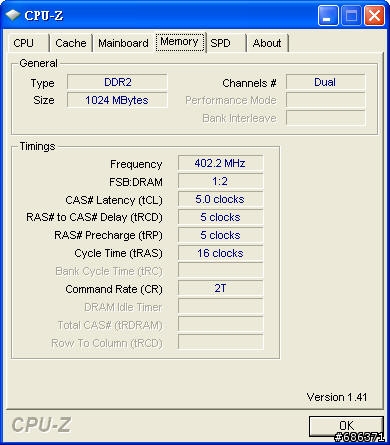Click the Size field showing 1024 MBytes
This screenshot has height=445, width=390.
click(117, 100)
